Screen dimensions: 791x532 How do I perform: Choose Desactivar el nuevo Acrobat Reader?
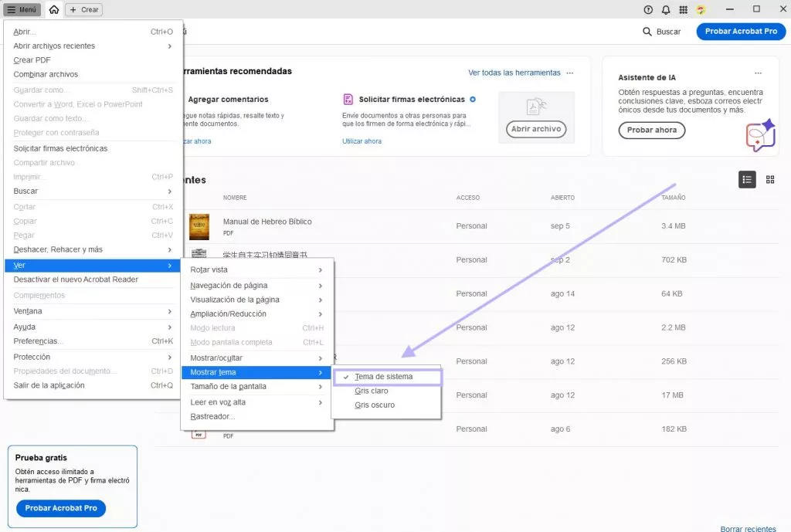[93, 280]
